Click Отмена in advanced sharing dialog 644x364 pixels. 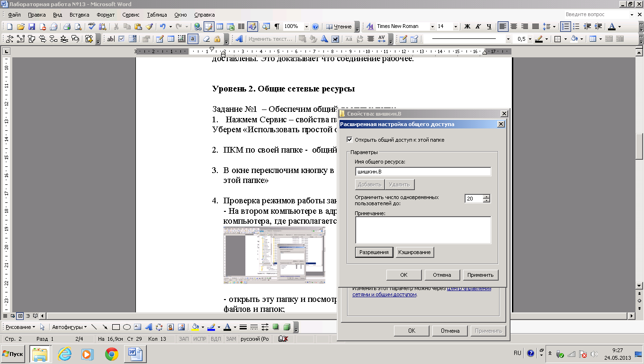(442, 275)
